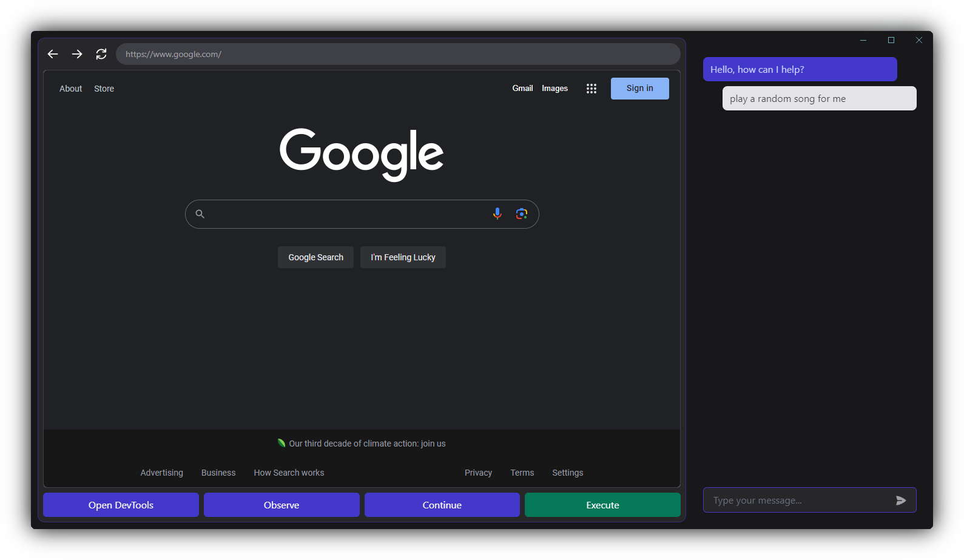This screenshot has width=964, height=560.
Task: Click the Google logo
Action: [x=362, y=154]
